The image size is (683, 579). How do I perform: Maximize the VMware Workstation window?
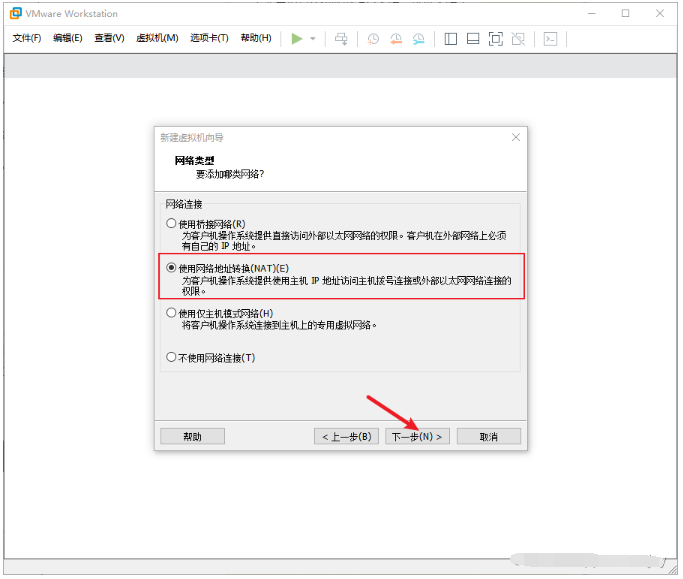pyautogui.click(x=626, y=14)
